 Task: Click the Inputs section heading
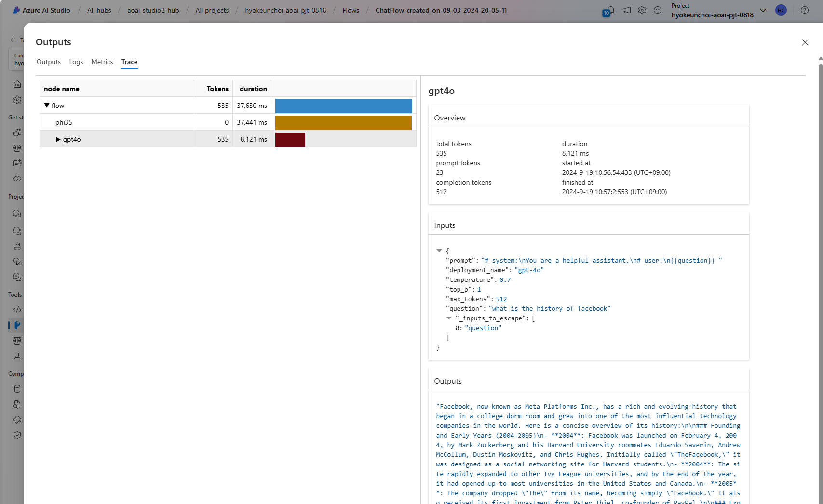coord(445,225)
